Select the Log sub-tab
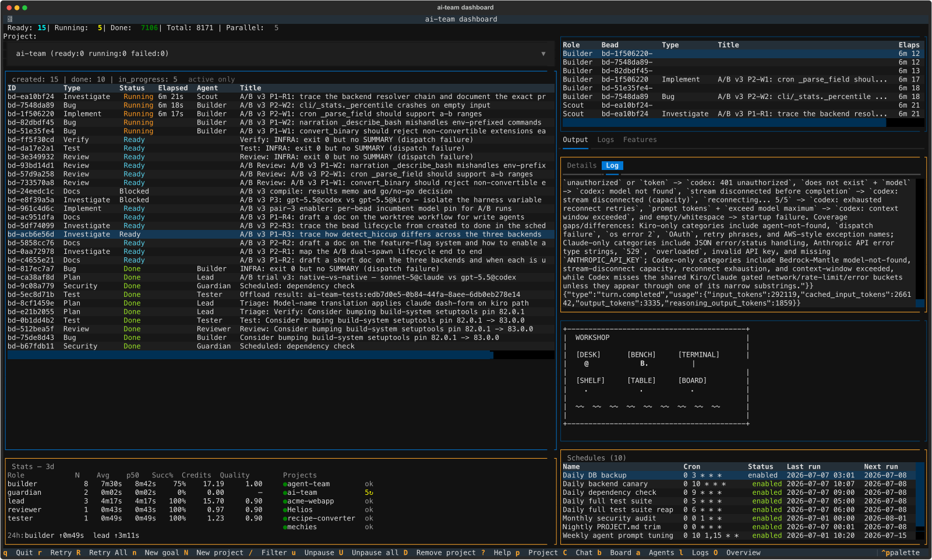Viewport: 932px width, 560px height. click(x=612, y=166)
